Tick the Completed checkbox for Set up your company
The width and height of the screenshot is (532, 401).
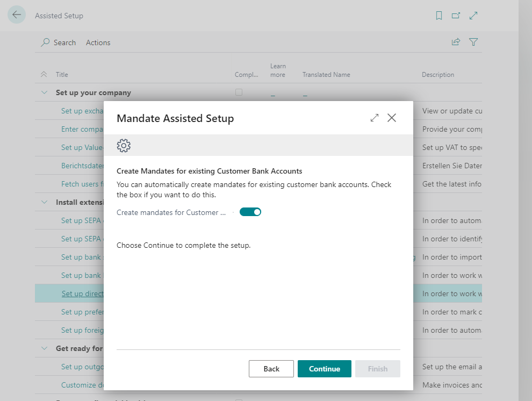tap(239, 92)
